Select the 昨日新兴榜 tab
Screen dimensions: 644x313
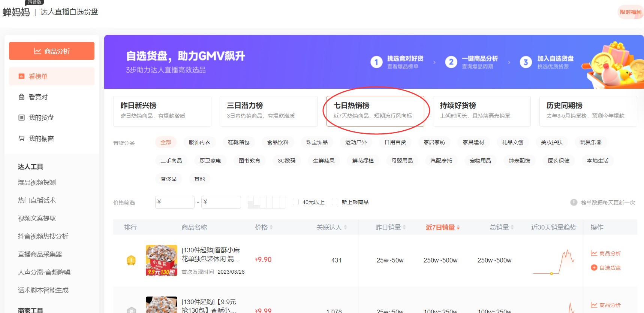tap(162, 111)
